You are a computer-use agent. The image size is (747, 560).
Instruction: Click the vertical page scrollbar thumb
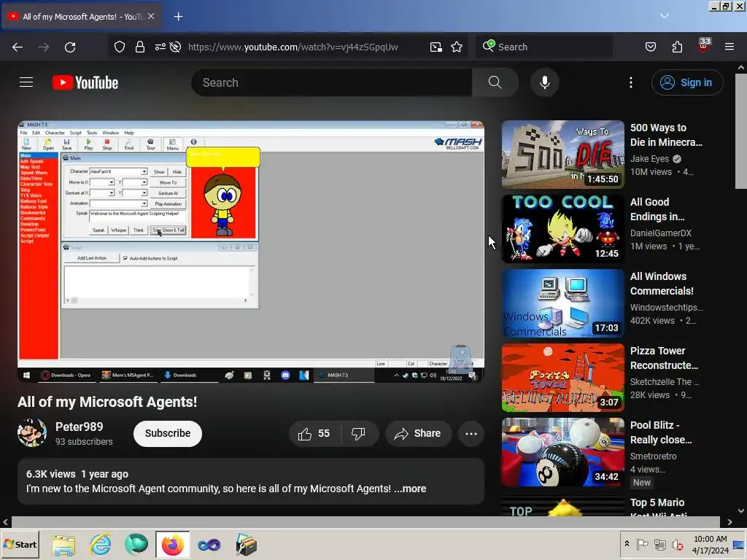point(741,131)
